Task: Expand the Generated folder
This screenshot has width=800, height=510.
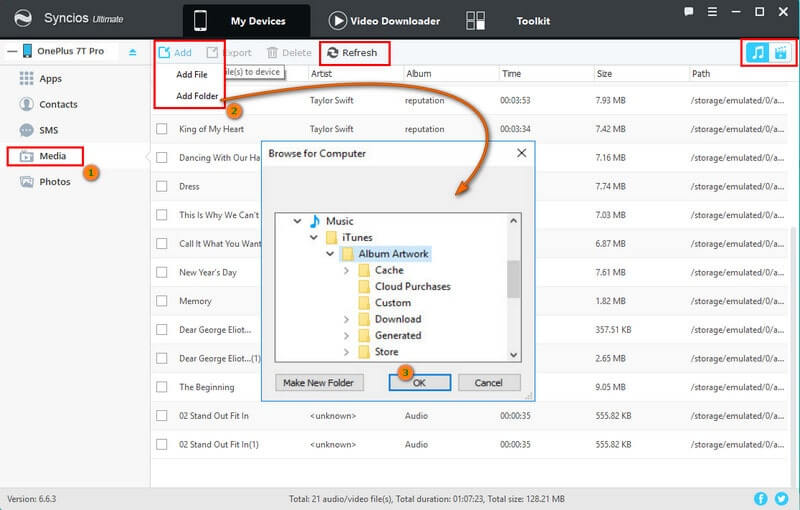Action: pyautogui.click(x=346, y=336)
